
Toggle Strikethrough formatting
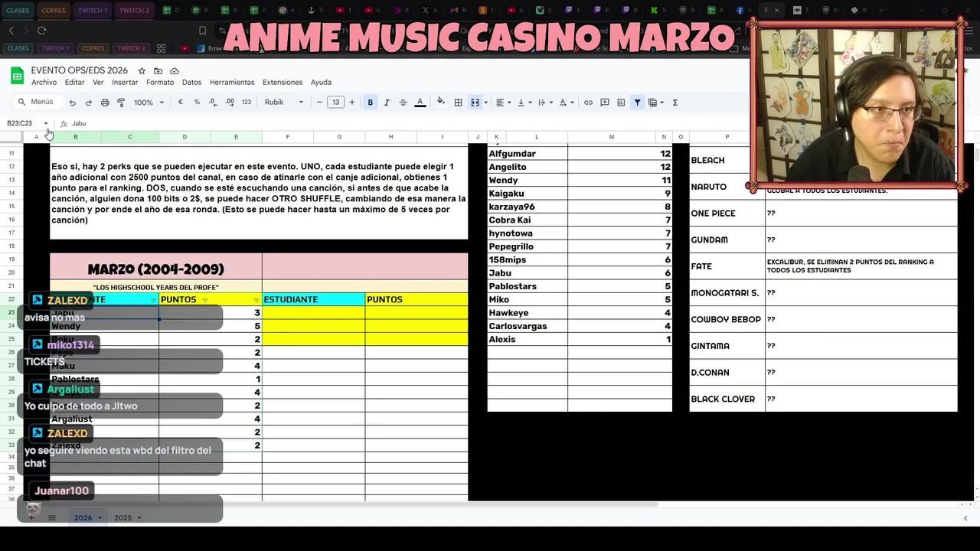[x=403, y=103]
